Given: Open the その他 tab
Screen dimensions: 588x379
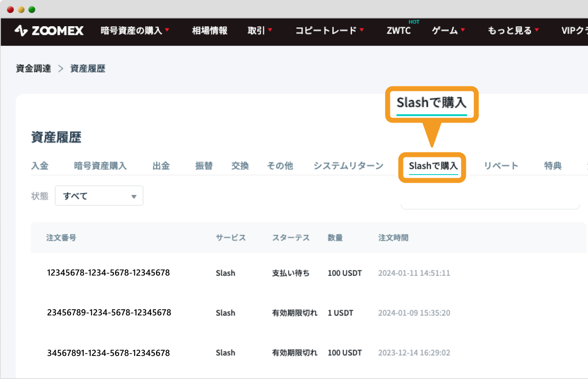Looking at the screenshot, I should click(280, 166).
